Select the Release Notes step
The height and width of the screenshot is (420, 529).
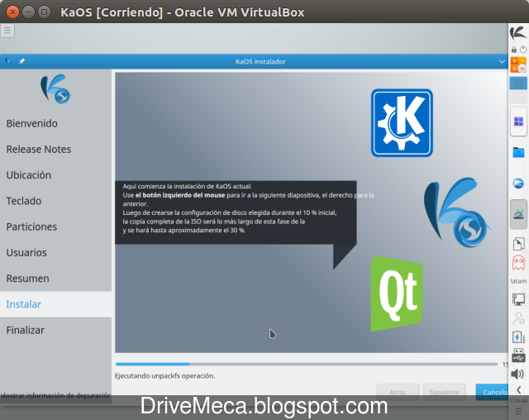click(55, 149)
